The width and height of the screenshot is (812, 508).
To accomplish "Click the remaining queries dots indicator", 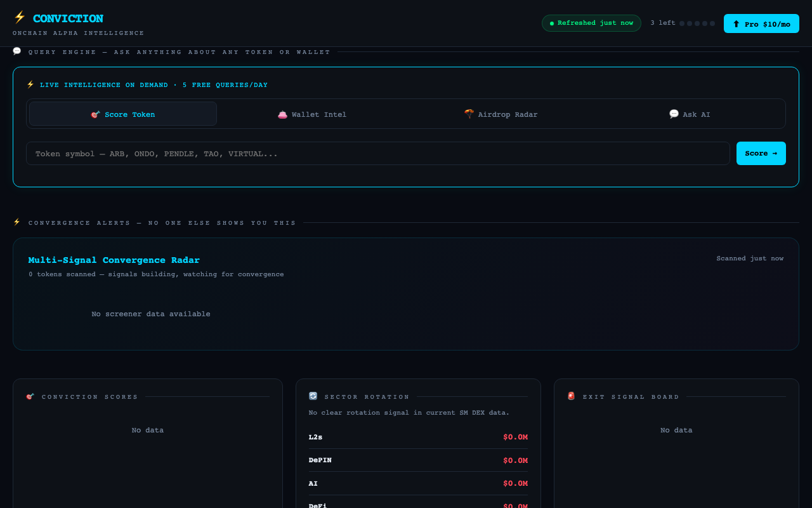I will coord(697,23).
